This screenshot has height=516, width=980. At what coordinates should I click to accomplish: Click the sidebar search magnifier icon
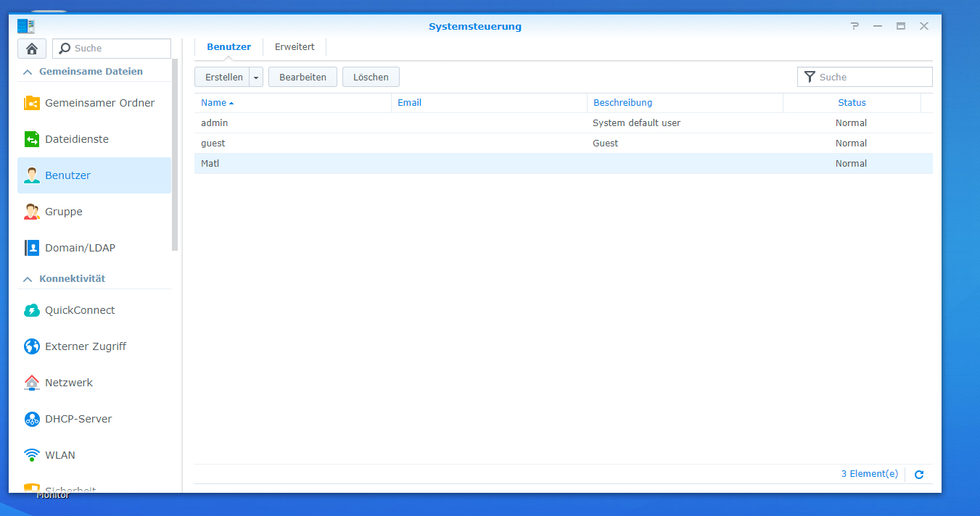point(65,49)
